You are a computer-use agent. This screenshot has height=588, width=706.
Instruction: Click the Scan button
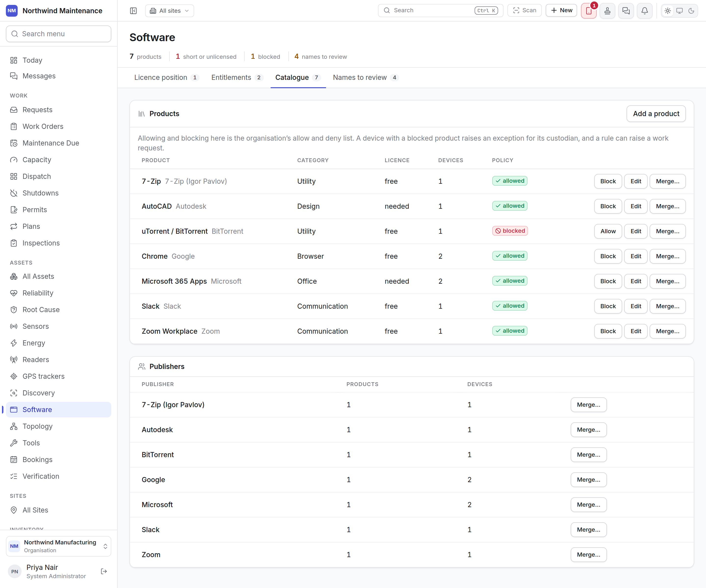[x=524, y=11]
